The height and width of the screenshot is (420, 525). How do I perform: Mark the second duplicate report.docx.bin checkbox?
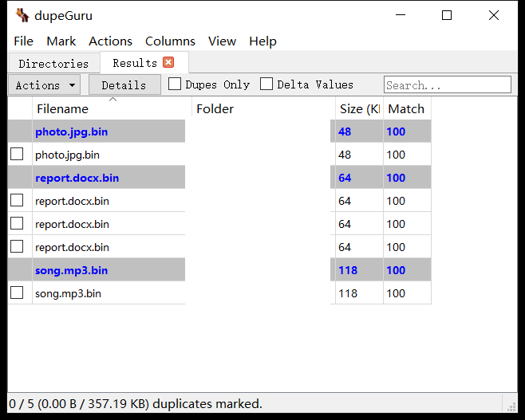point(17,223)
